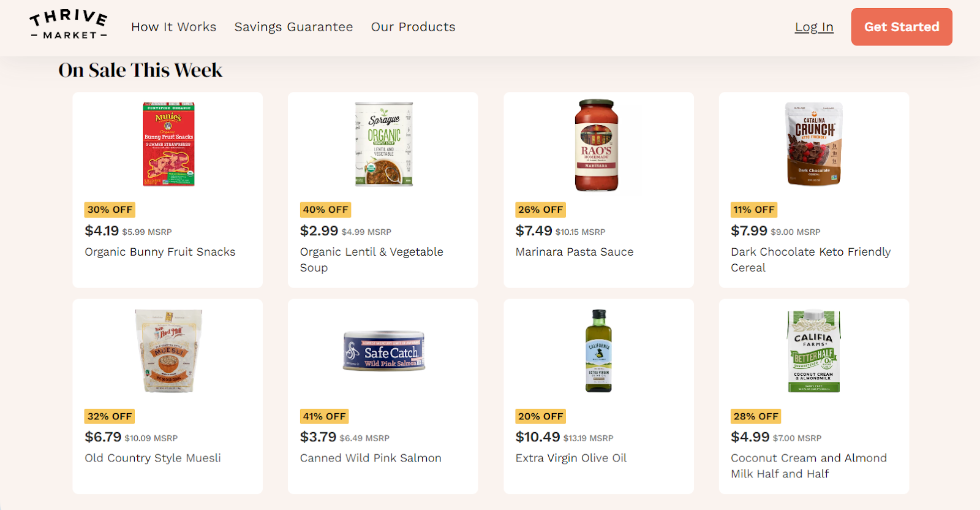980x510 pixels.
Task: Click the Get Started button
Action: click(901, 27)
